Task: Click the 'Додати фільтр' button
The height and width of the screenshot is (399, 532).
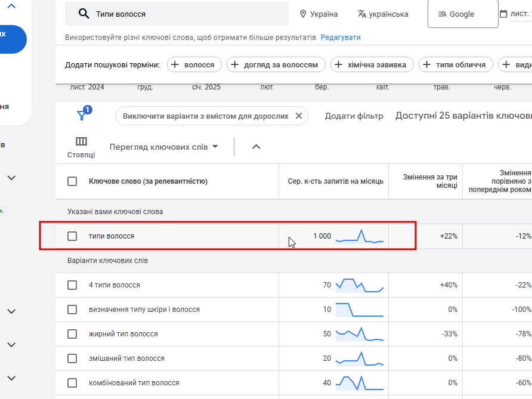Action: point(354,116)
